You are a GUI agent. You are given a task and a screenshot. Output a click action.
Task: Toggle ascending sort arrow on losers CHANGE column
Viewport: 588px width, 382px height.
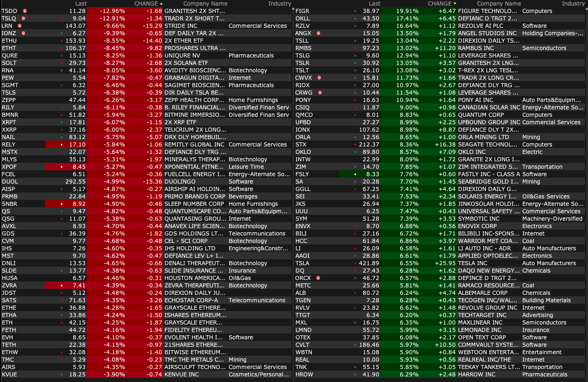(161, 4)
